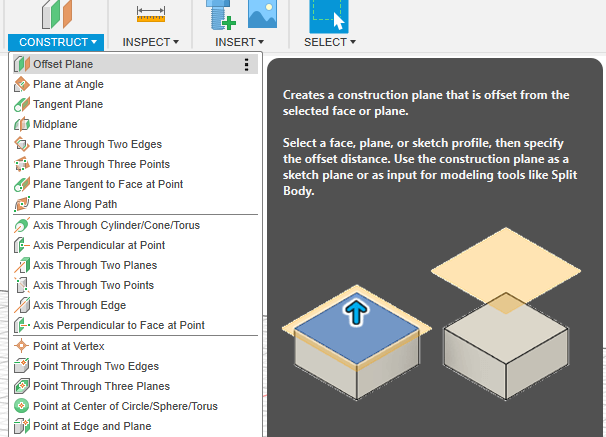The width and height of the screenshot is (606, 437).
Task: Pick Point at Center of Circle/Sphere/Torus
Action: [135, 406]
